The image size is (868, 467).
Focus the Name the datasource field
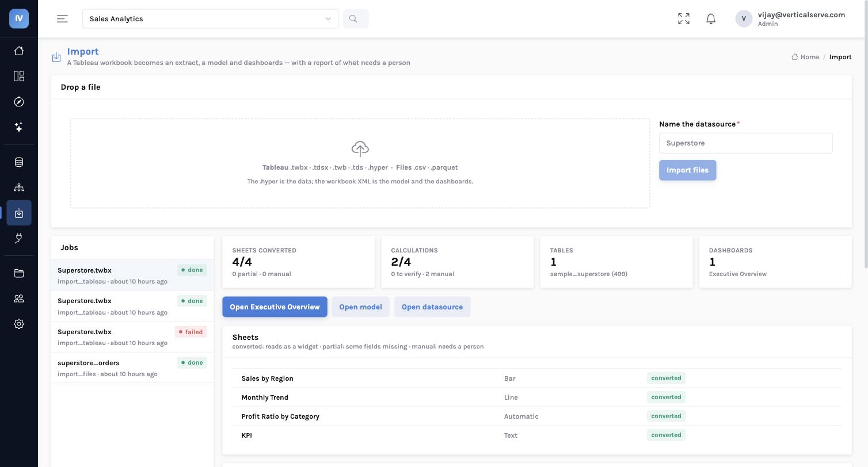[x=745, y=143]
